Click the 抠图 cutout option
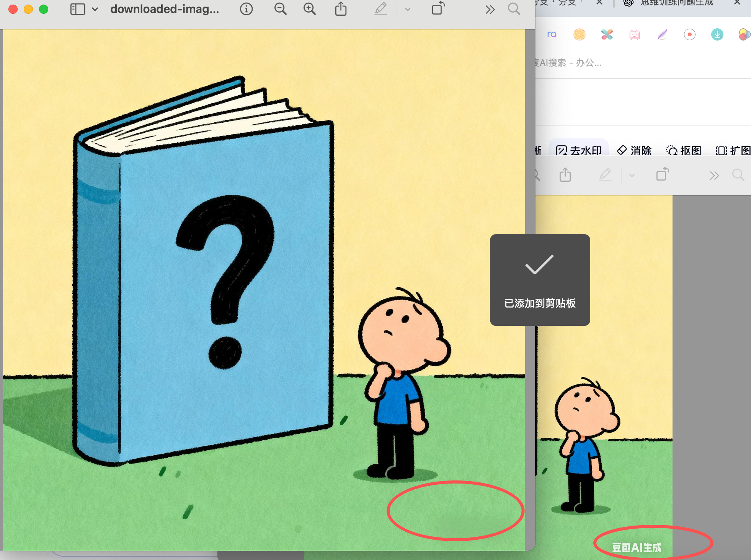Image resolution: width=751 pixels, height=560 pixels. (684, 150)
